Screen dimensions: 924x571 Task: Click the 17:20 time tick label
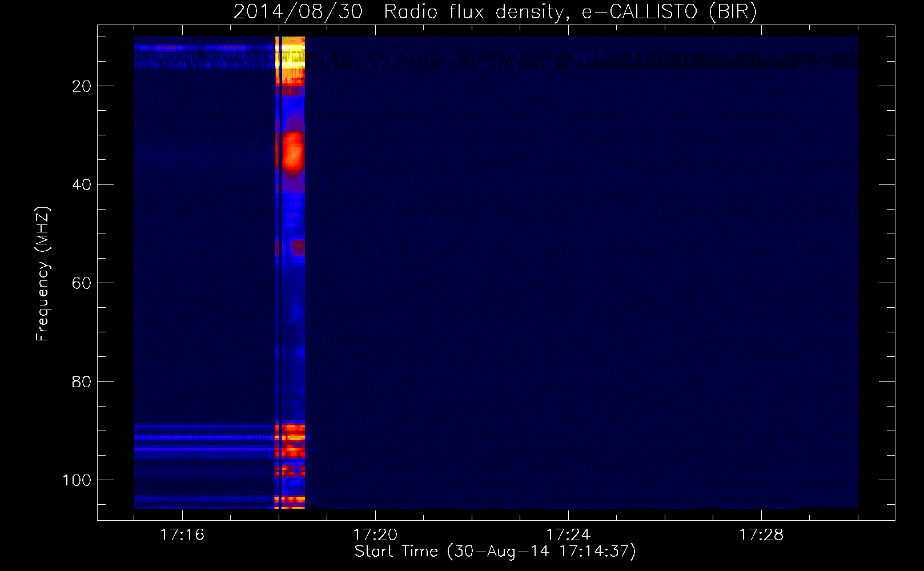[x=375, y=535]
